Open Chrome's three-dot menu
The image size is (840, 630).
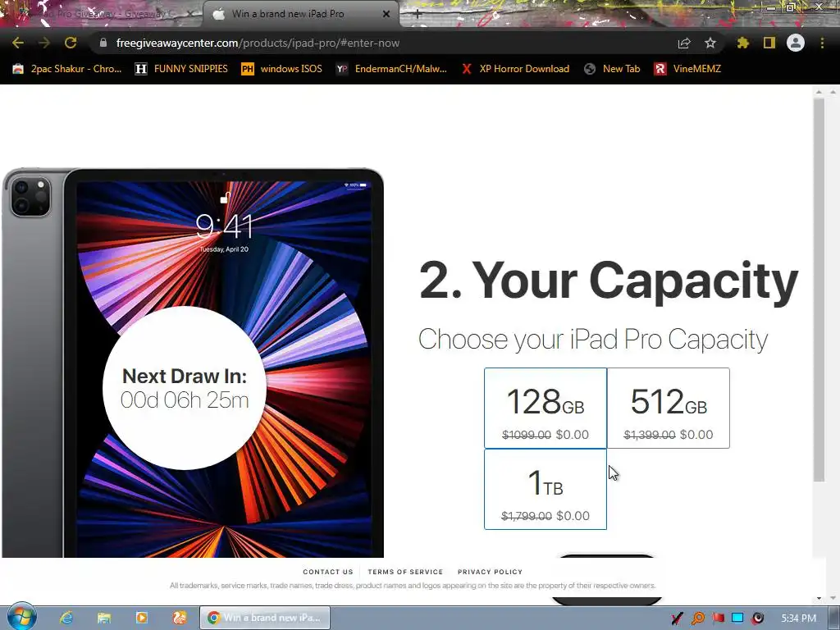[x=822, y=43]
